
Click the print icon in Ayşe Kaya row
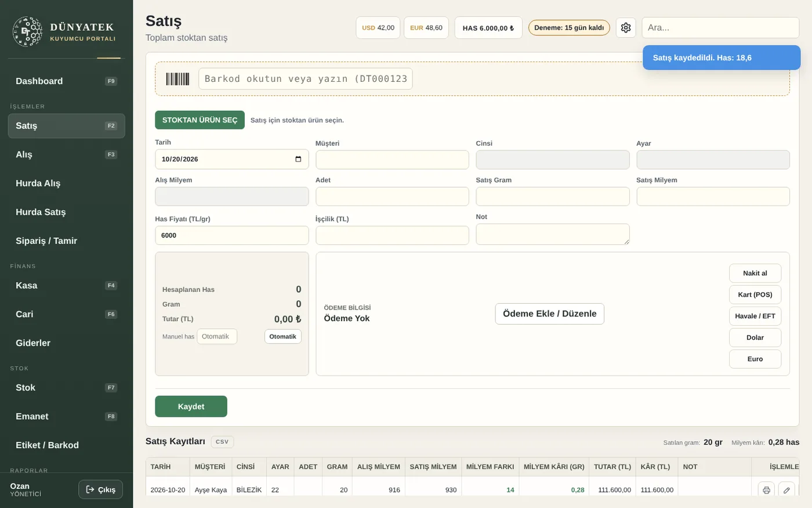(x=766, y=490)
